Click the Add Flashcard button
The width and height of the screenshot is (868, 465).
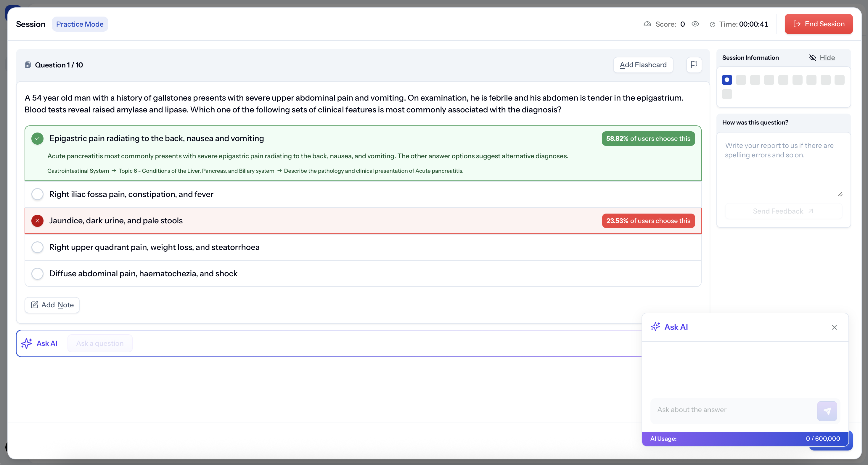coord(643,65)
